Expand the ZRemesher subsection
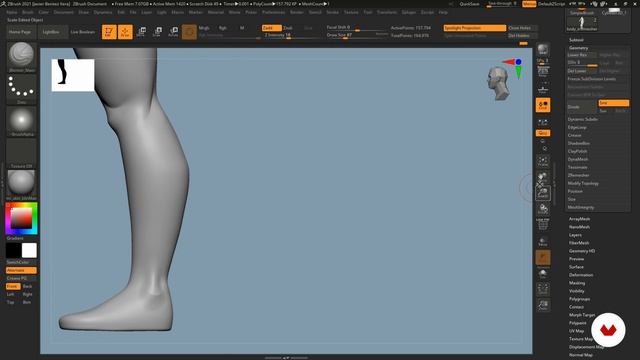Image resolution: width=640 pixels, height=360 pixels. tap(578, 175)
